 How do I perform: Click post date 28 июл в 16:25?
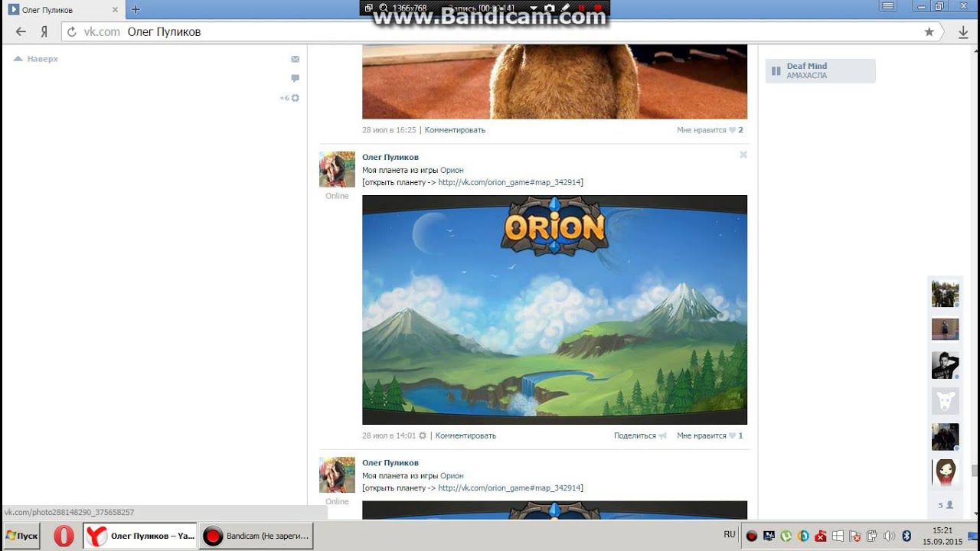pyautogui.click(x=389, y=130)
